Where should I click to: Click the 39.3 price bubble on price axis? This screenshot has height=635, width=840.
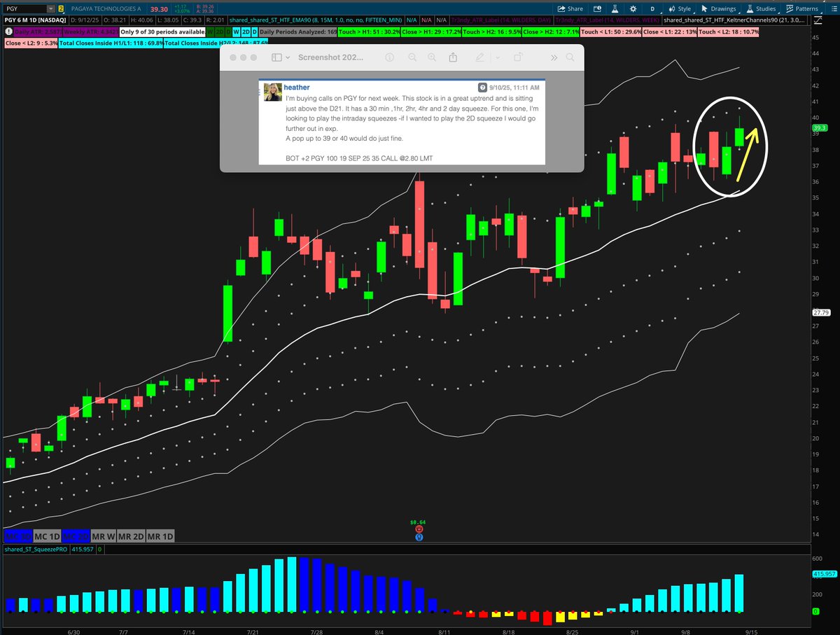click(x=820, y=128)
